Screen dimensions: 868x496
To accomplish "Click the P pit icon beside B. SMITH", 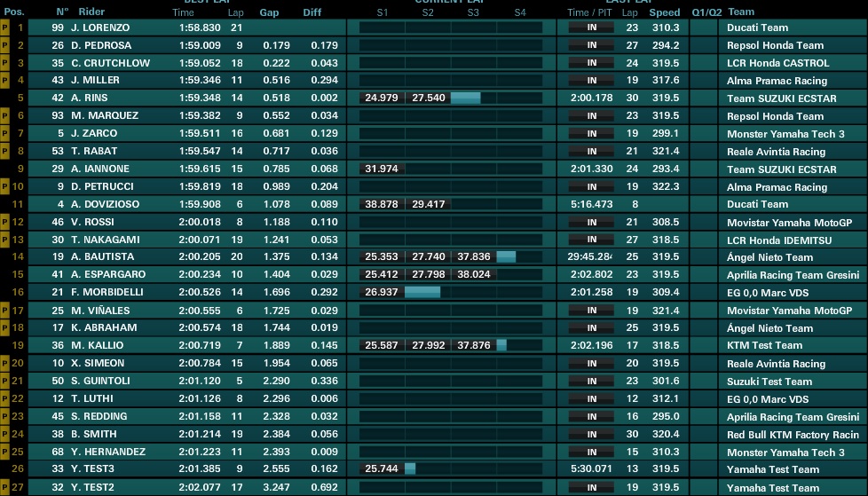I will 5,434.
